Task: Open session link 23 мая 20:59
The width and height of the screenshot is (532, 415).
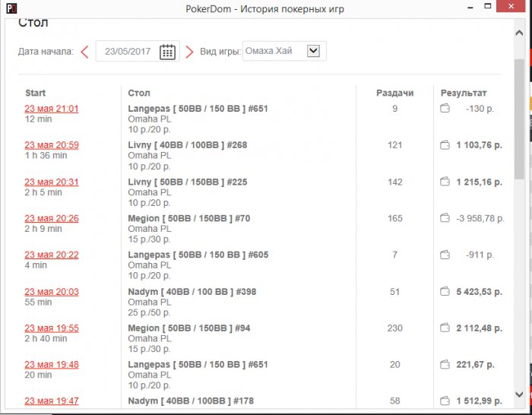Action: pos(52,145)
